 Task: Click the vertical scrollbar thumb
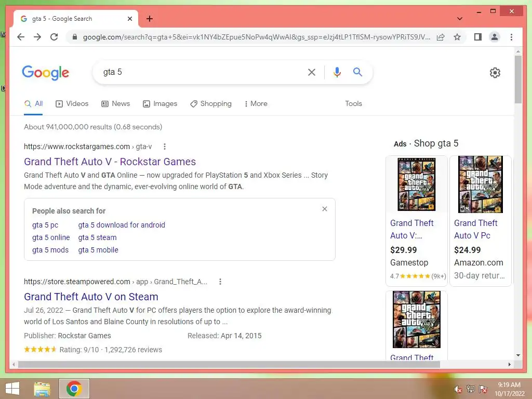(518, 79)
